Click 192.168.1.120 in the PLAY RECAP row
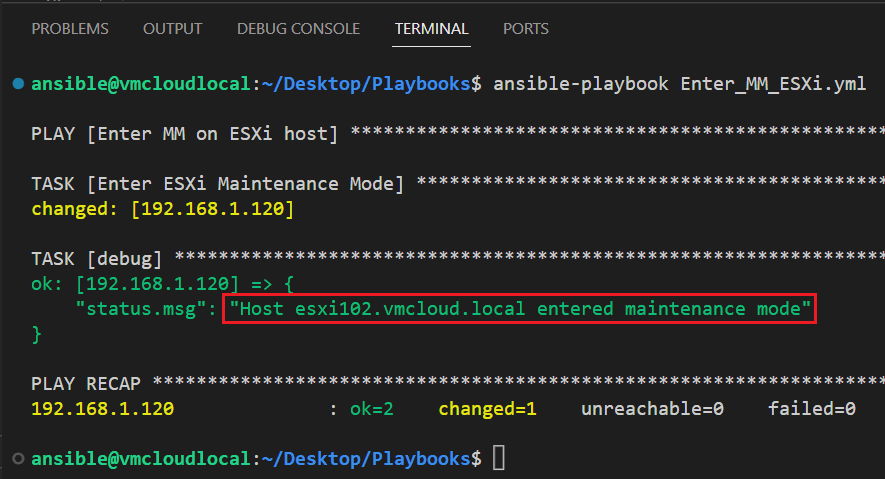Screen dimensions: 885x479 [102, 409]
